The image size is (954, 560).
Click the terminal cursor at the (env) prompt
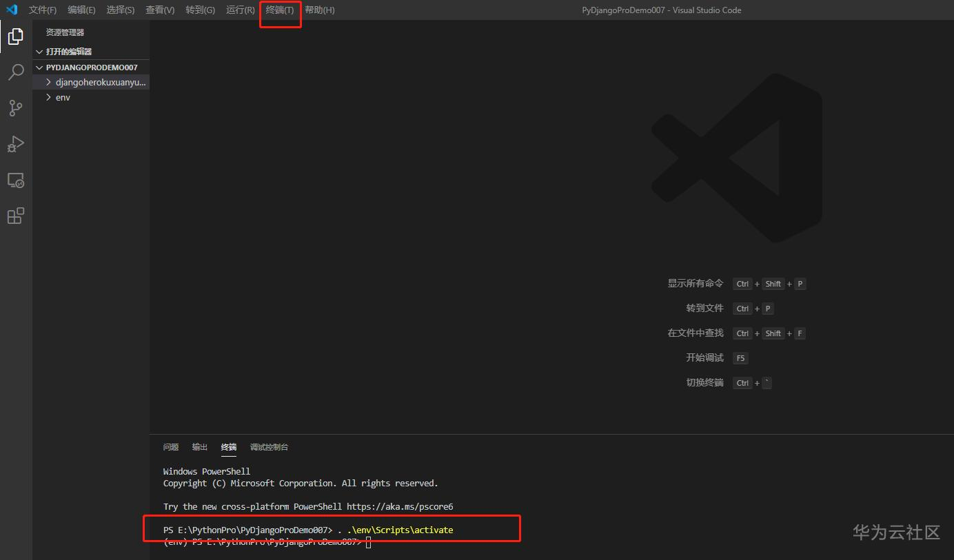tap(369, 542)
